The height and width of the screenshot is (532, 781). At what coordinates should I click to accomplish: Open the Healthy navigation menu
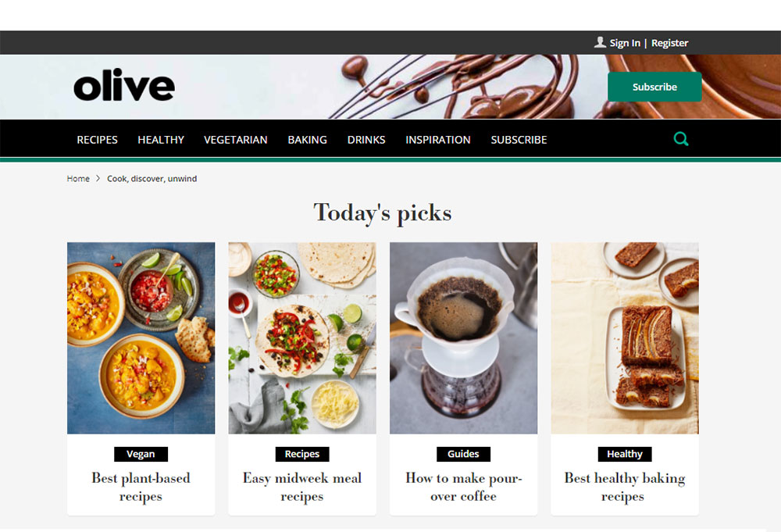coord(161,140)
